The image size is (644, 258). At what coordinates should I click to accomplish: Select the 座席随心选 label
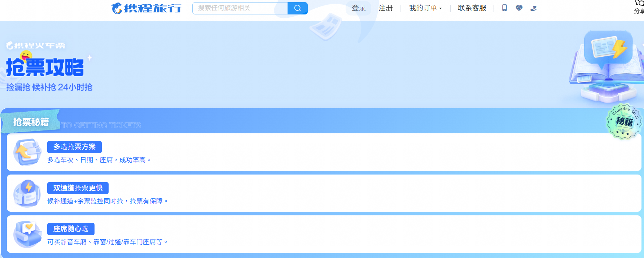(71, 229)
